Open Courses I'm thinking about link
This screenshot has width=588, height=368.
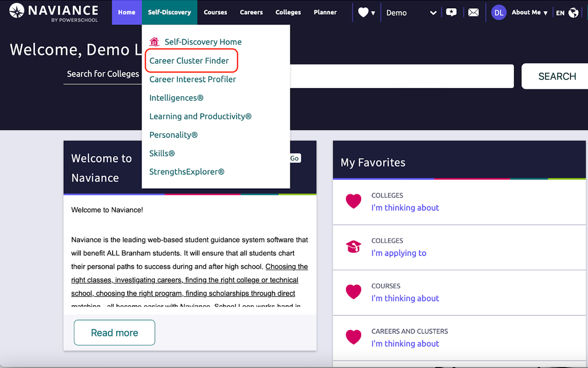click(405, 298)
